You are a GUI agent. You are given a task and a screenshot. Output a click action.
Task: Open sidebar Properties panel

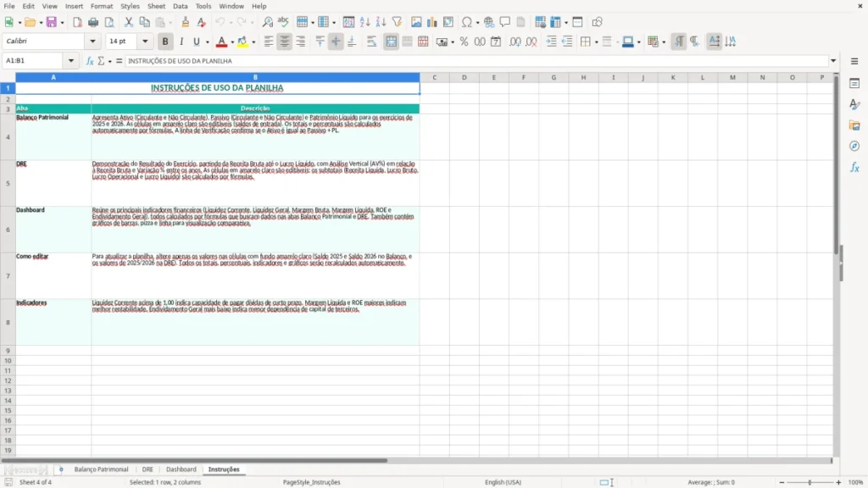[x=854, y=84]
